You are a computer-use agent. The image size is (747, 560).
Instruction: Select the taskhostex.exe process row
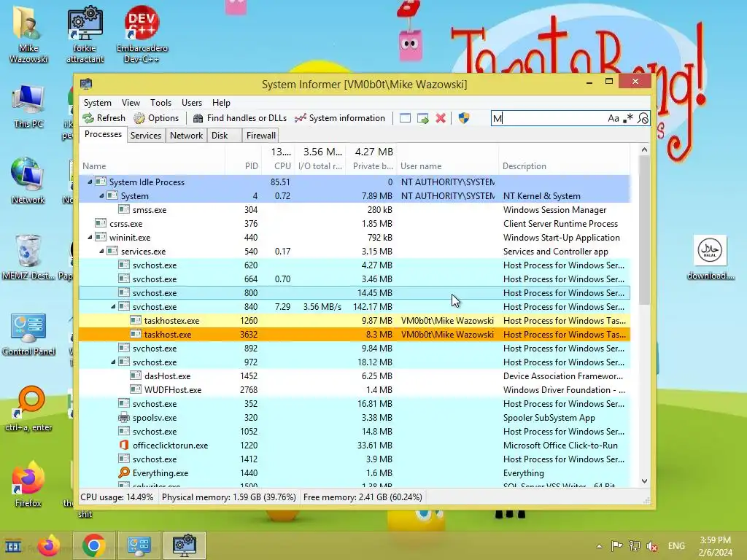pos(355,321)
